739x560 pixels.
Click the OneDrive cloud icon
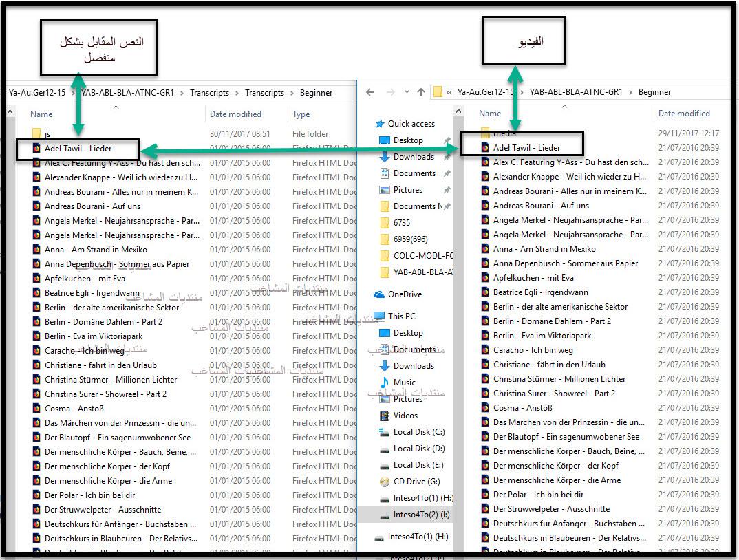click(379, 294)
